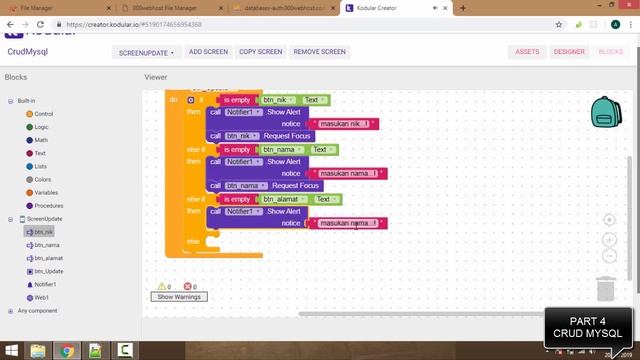Select btn_alamat component in tree
Image resolution: width=640 pixels, height=360 pixels.
tap(44, 258)
